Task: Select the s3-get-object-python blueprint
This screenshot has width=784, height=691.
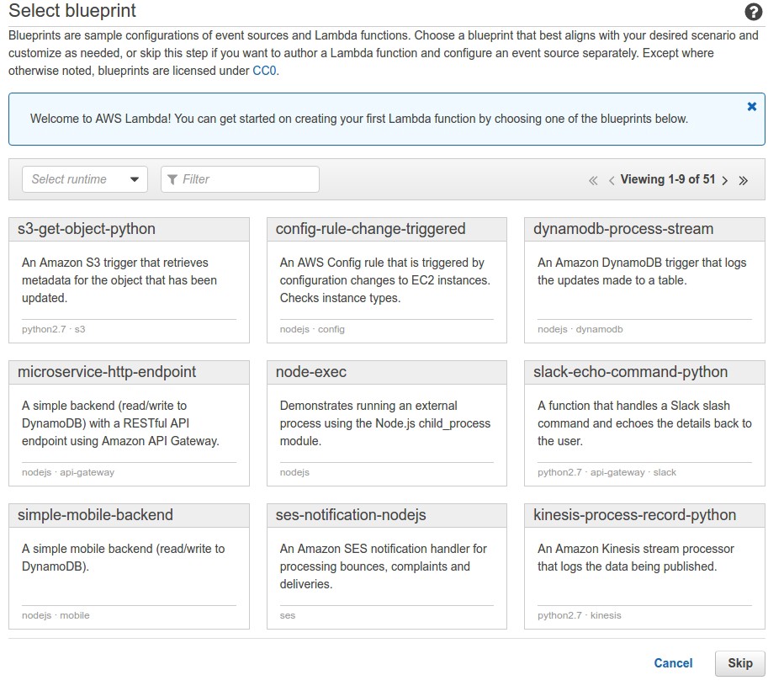Action: pyautogui.click(x=87, y=229)
